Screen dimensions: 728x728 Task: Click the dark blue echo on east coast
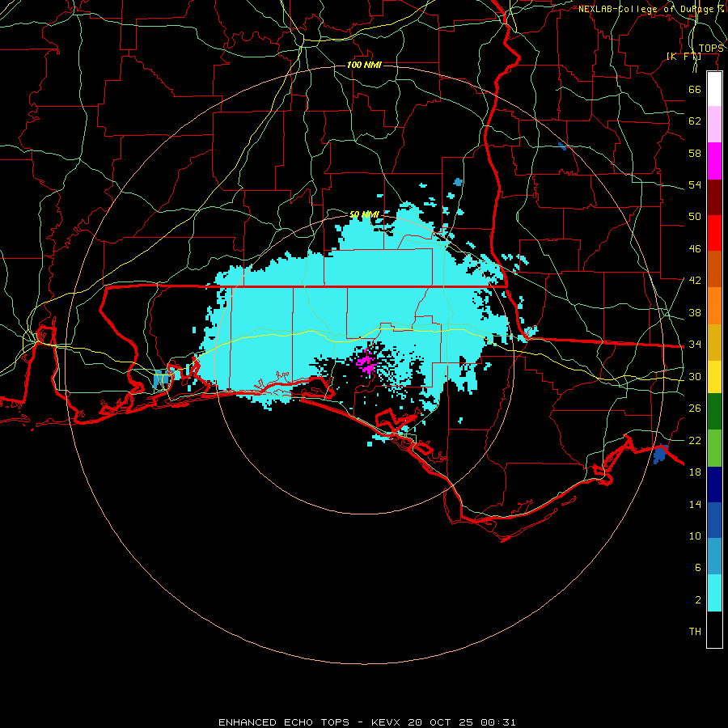[x=660, y=454]
